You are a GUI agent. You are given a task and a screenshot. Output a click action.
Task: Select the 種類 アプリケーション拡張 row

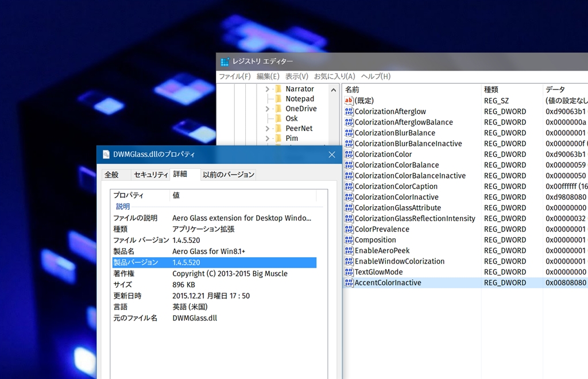pos(214,229)
